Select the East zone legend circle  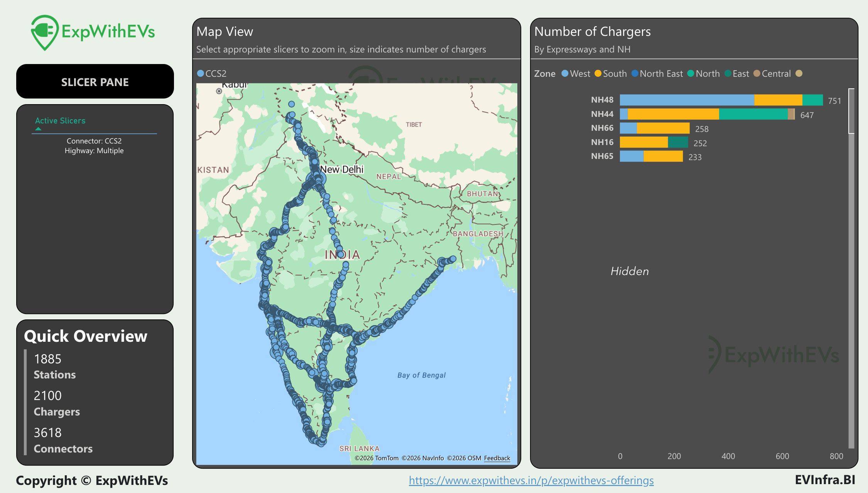728,74
